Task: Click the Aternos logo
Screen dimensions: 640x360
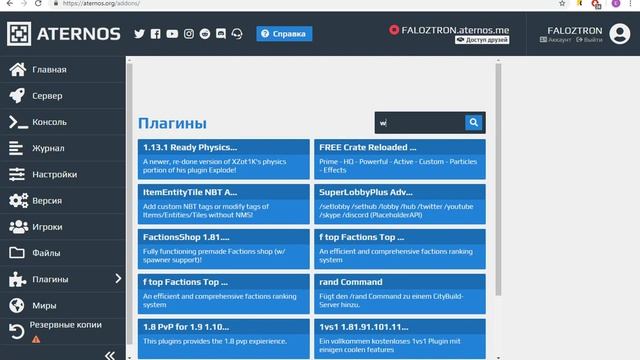Action: pos(64,33)
